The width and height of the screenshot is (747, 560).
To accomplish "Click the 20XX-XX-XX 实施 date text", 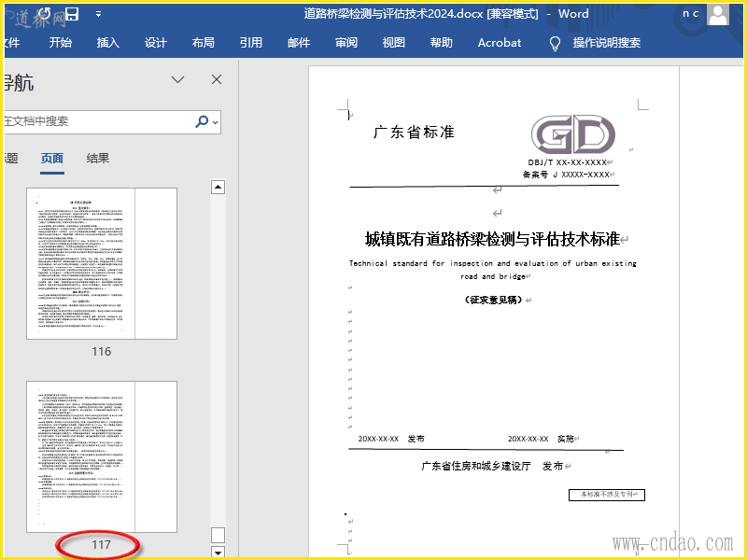I will pyautogui.click(x=541, y=439).
